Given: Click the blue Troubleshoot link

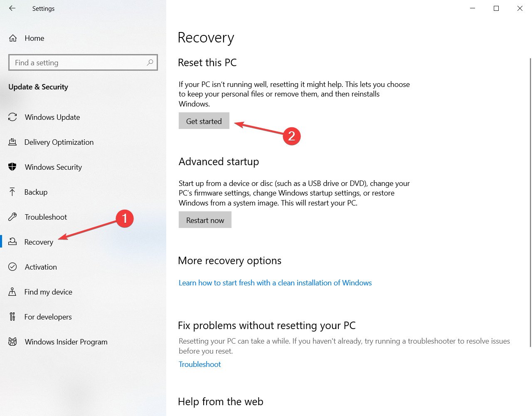Looking at the screenshot, I should click(x=199, y=364).
